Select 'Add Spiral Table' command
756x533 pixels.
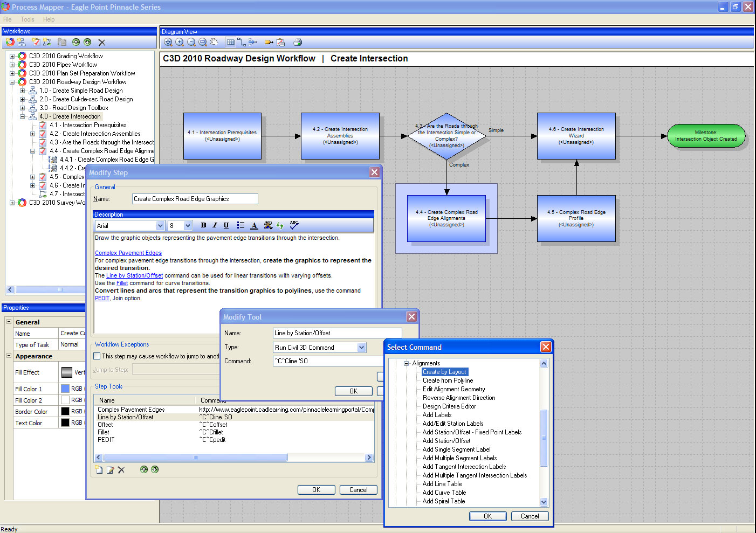[444, 501]
